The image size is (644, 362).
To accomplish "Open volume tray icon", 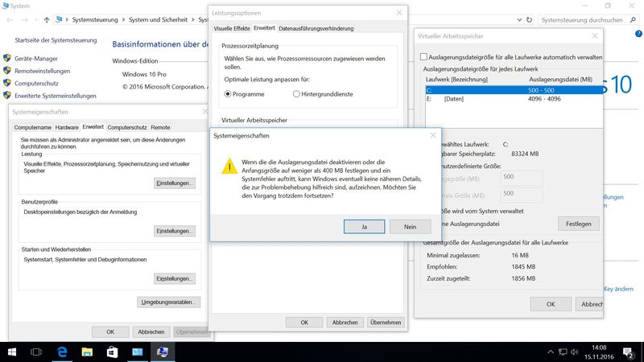I will [x=575, y=352].
